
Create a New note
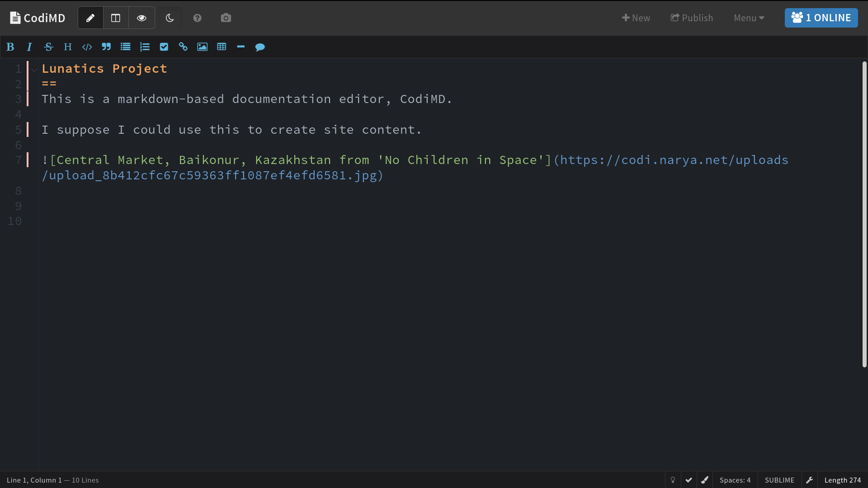pos(636,18)
